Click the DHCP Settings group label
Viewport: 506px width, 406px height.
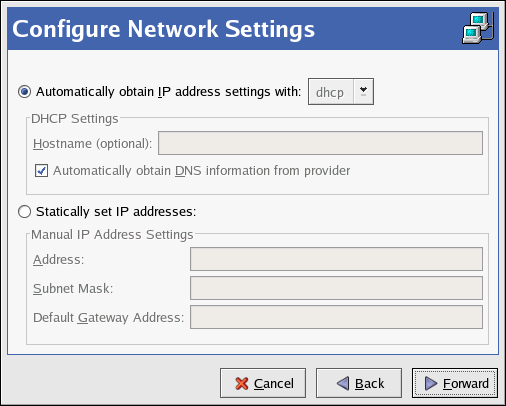75,119
